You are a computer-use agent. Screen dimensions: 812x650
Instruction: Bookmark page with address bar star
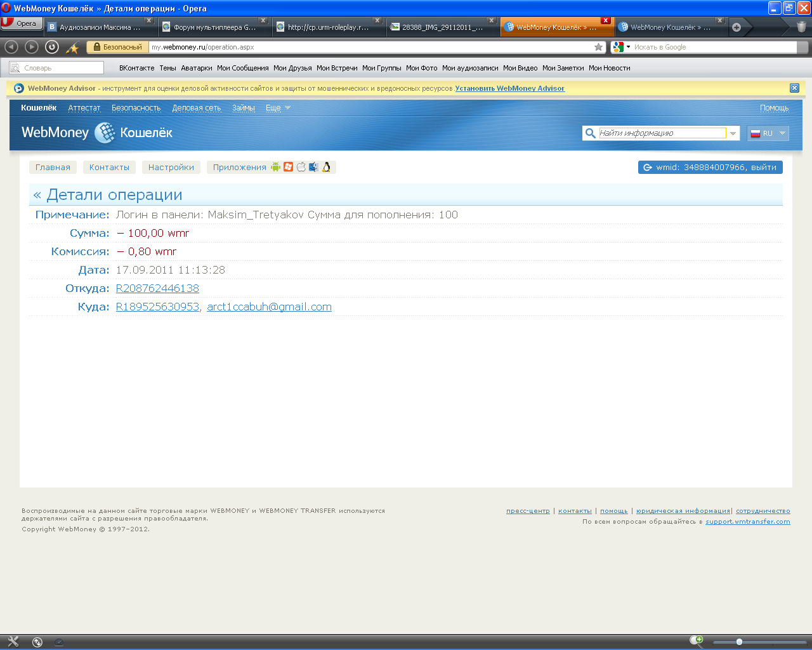[598, 47]
